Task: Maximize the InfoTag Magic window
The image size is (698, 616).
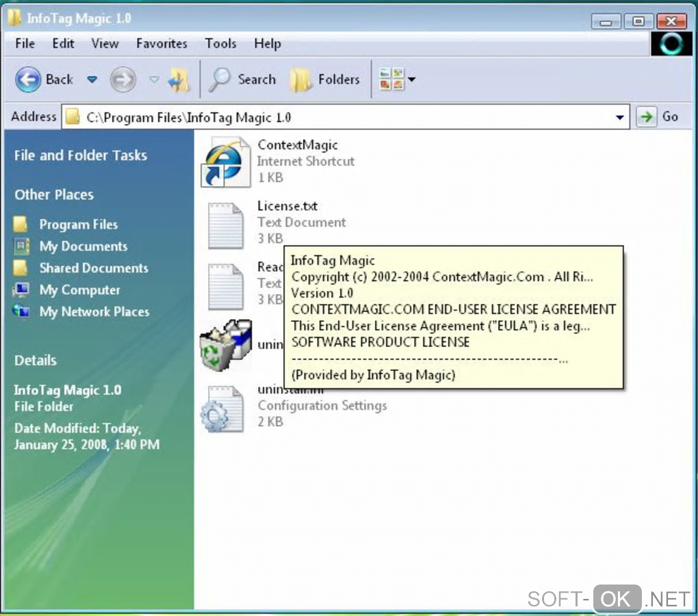Action: pyautogui.click(x=638, y=21)
